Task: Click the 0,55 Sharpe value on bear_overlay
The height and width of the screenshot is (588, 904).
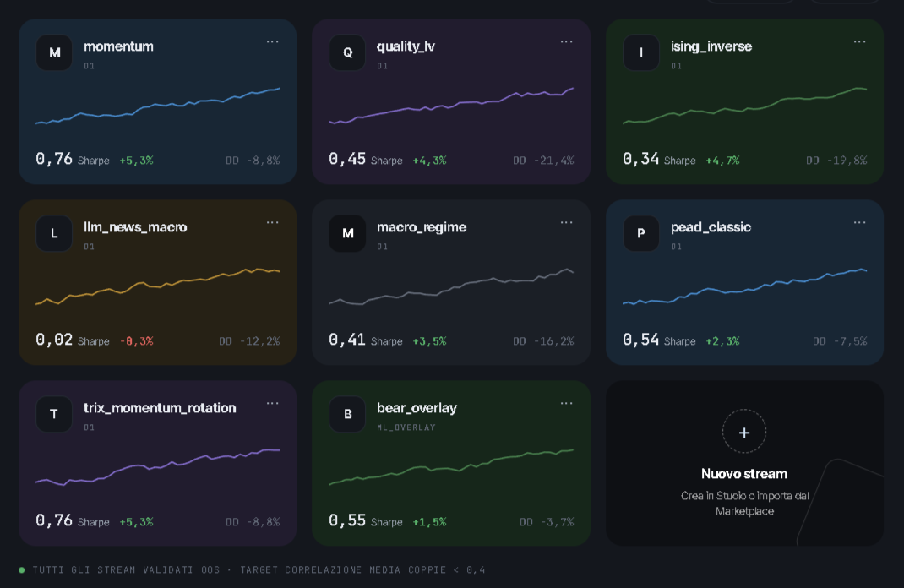Action: click(x=347, y=520)
